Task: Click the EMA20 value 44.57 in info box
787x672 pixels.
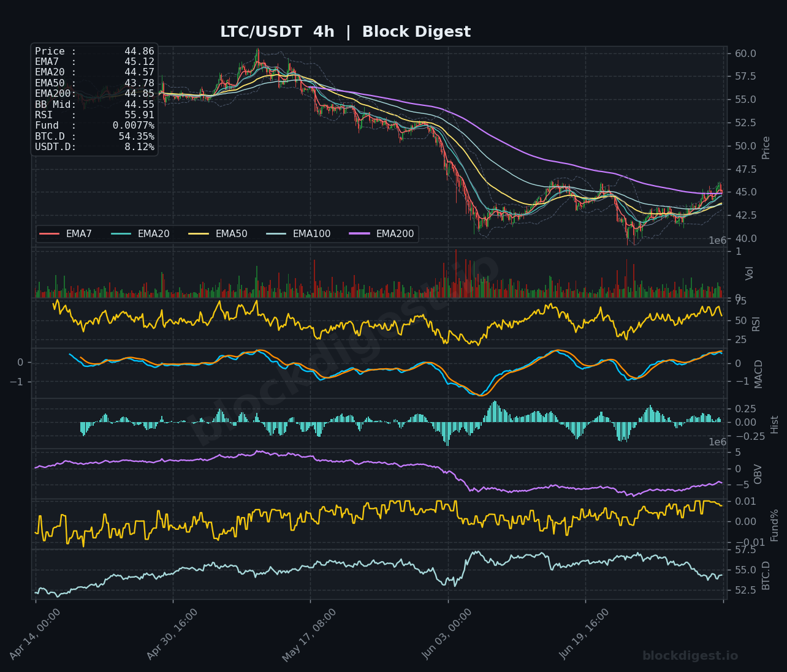Action: (x=139, y=72)
